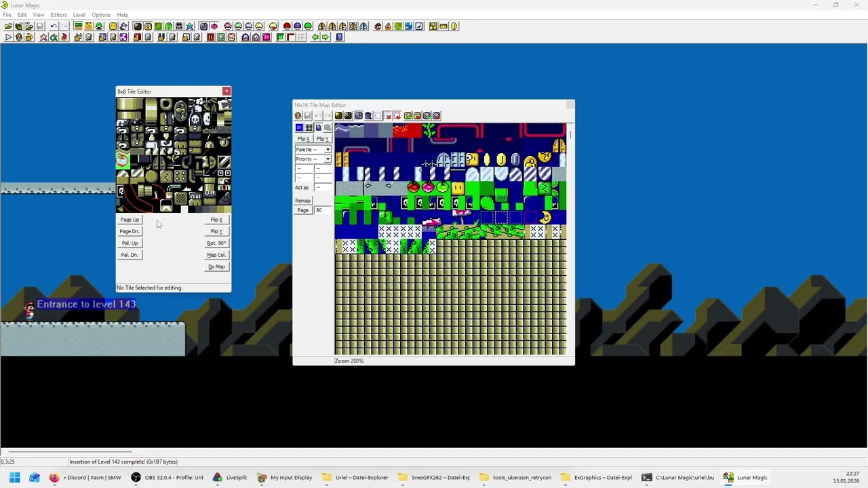Click the pink star icon in second toolbar row
Viewport: 868px width, 488px height.
click(43, 37)
